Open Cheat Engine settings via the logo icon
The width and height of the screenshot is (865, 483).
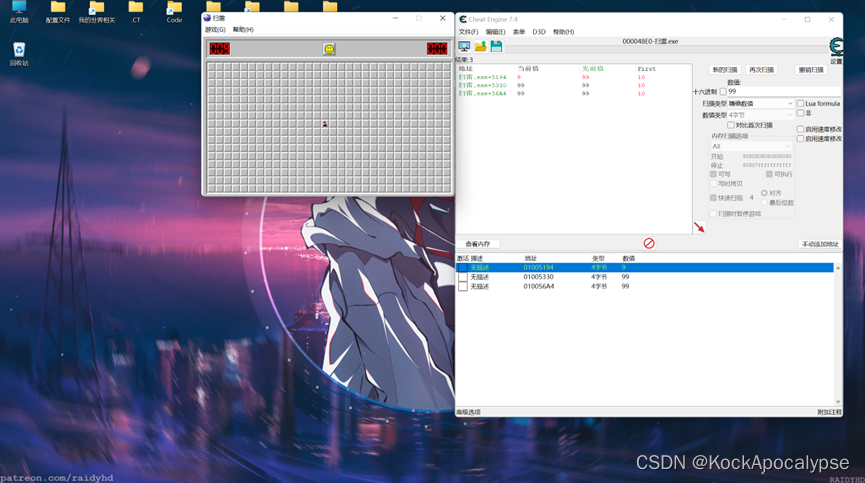point(836,46)
